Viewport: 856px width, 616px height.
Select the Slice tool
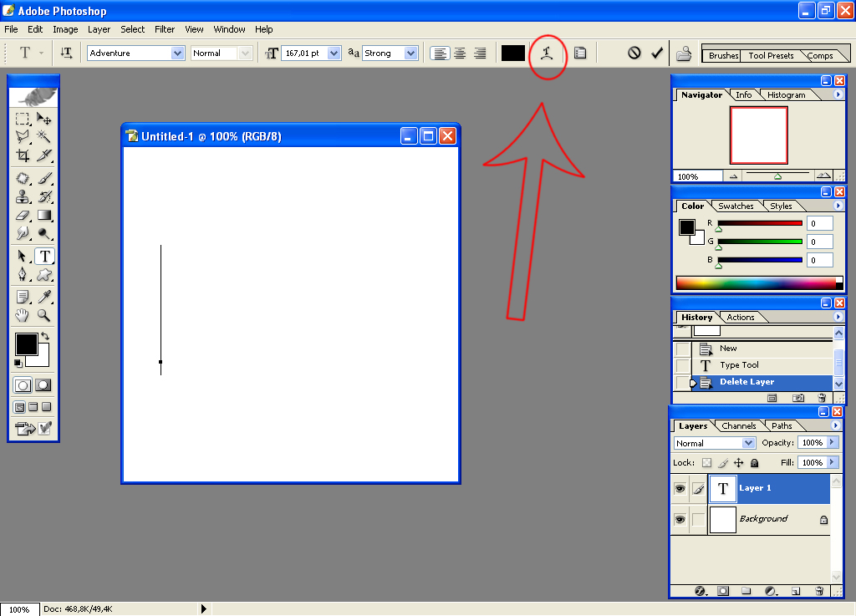[44, 155]
